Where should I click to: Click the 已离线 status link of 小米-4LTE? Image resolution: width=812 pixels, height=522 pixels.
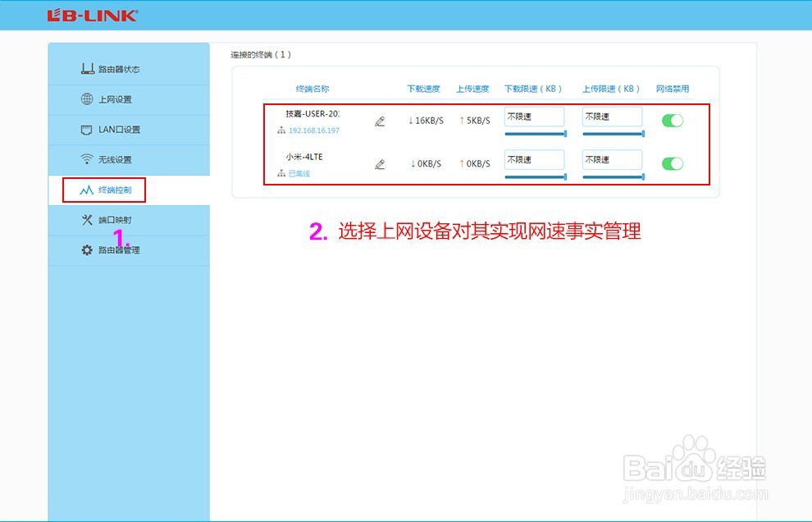coord(299,173)
